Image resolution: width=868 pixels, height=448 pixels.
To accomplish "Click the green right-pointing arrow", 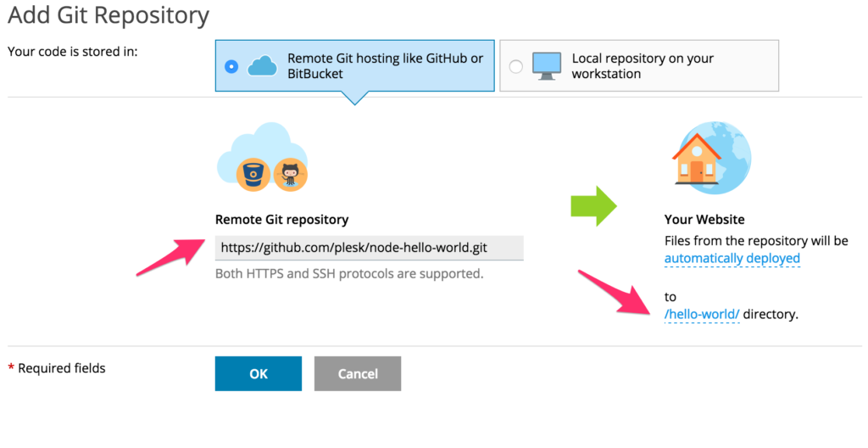I will pos(594,206).
